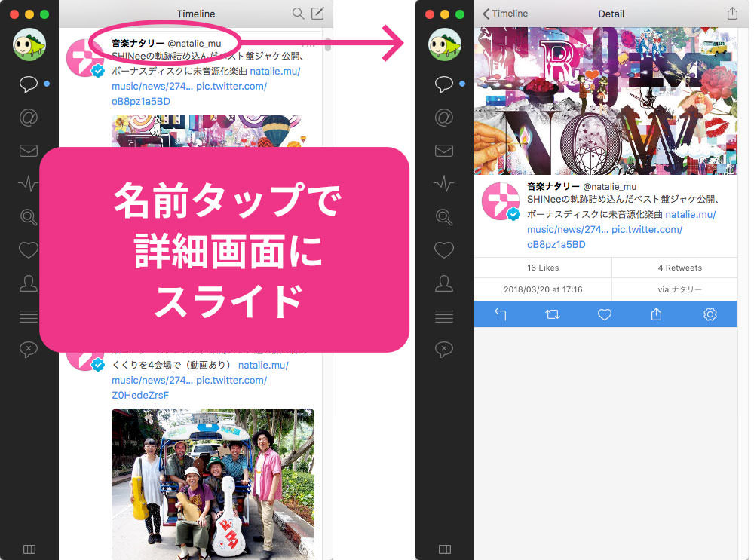Image resolution: width=754 pixels, height=560 pixels.
Task: Click the columns icon at bottom of Timeline window sidebar
Action: click(29, 549)
